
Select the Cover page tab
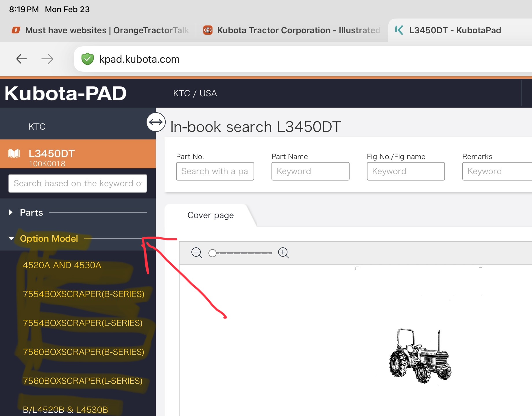pos(210,215)
